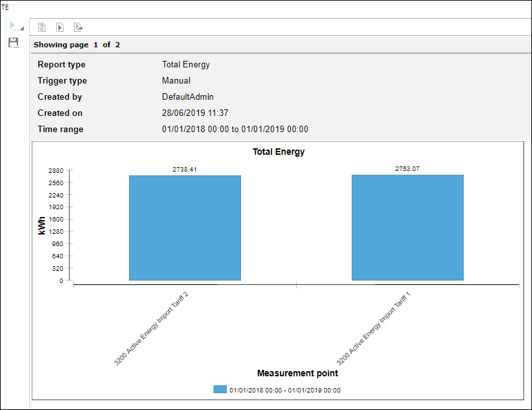The width and height of the screenshot is (532, 410).
Task: Click the Time range value text
Action: [235, 130]
